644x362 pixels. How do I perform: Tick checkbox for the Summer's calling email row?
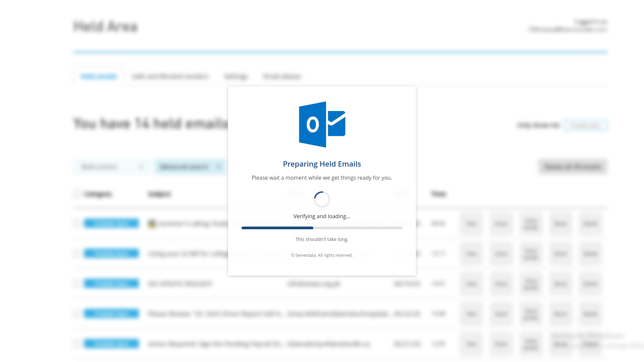click(x=77, y=224)
